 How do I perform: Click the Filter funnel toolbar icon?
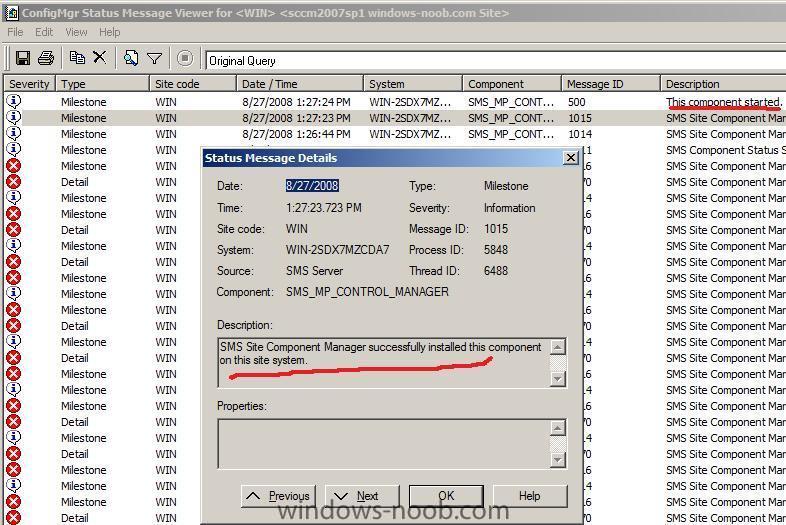(154, 59)
